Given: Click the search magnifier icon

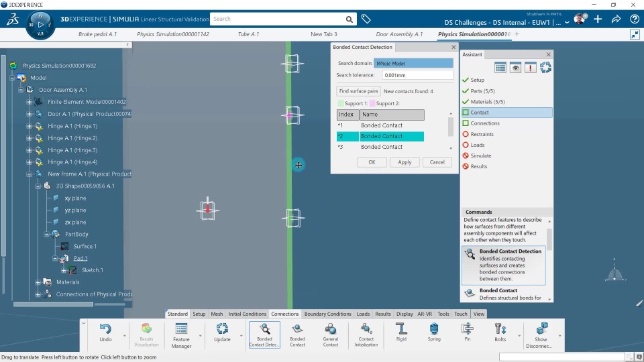Looking at the screenshot, I should click(x=349, y=19).
